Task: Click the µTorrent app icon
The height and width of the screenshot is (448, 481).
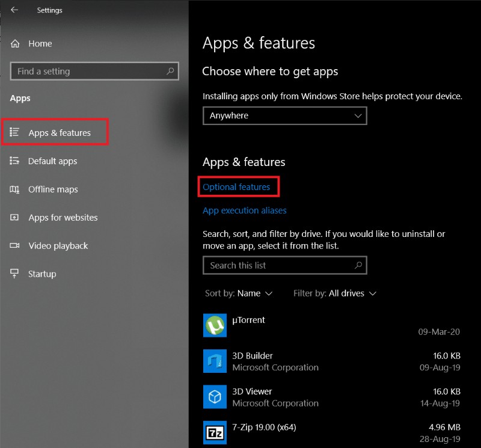Action: coord(215,325)
